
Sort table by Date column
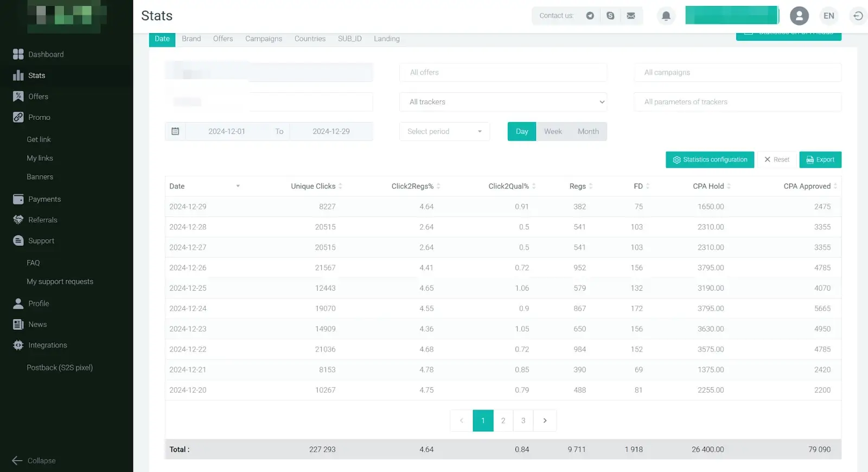[x=204, y=186]
